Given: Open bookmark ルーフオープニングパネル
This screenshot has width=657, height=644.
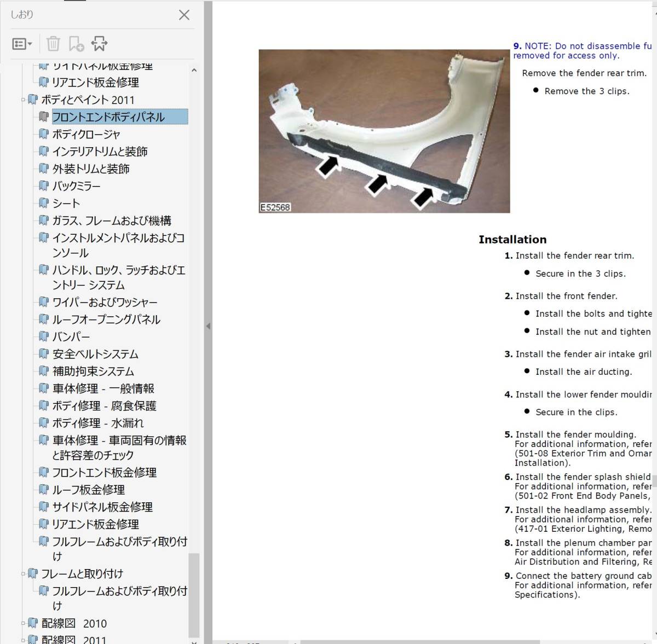Looking at the screenshot, I should coord(106,320).
